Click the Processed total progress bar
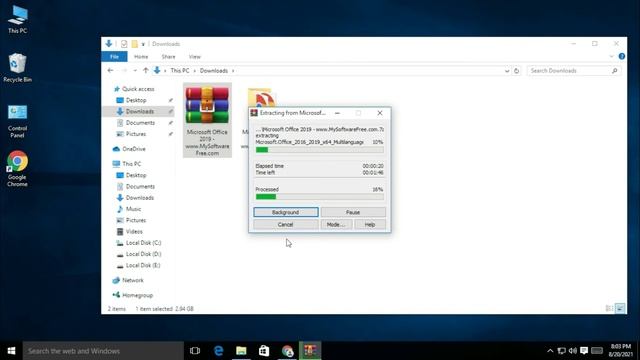Viewport: 640px width, 360px height. (x=320, y=197)
